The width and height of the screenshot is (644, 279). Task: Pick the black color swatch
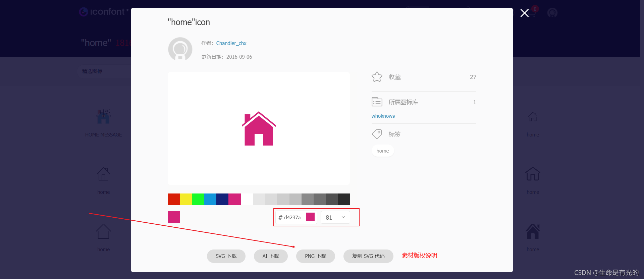(x=344, y=199)
